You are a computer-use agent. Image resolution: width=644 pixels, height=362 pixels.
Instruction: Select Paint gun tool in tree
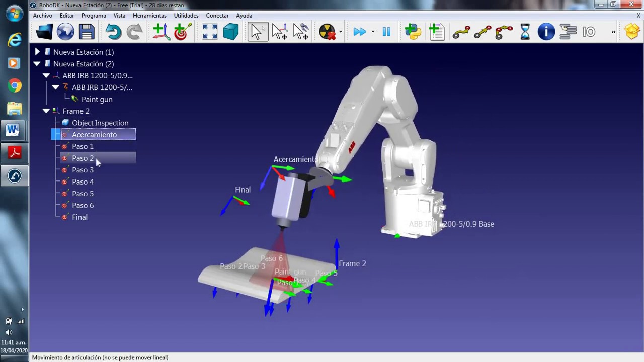[x=97, y=99]
